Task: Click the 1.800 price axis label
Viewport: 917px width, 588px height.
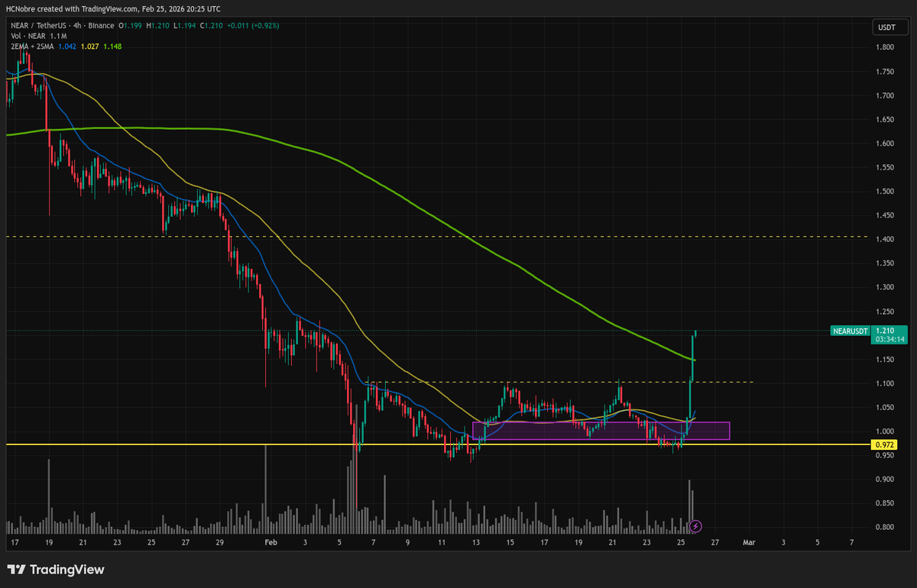Action: [884, 47]
